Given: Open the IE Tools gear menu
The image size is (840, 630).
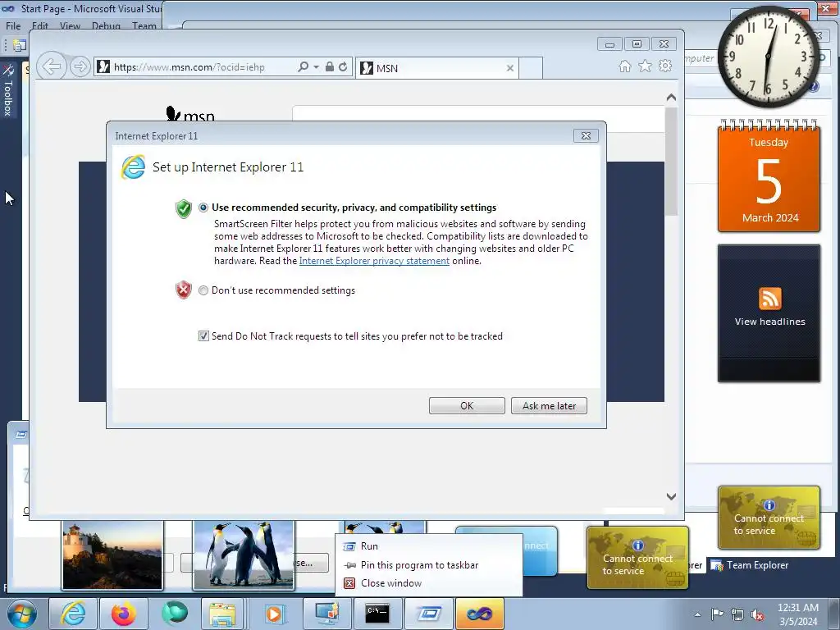Looking at the screenshot, I should 665,66.
